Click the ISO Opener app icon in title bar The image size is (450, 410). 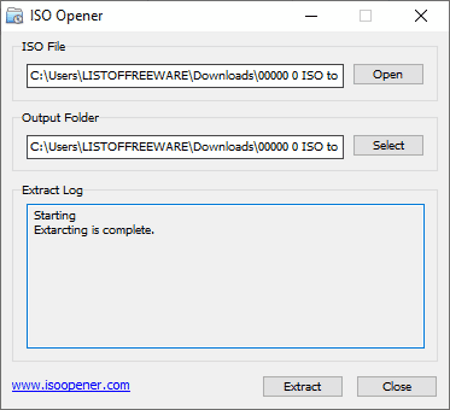coord(15,16)
